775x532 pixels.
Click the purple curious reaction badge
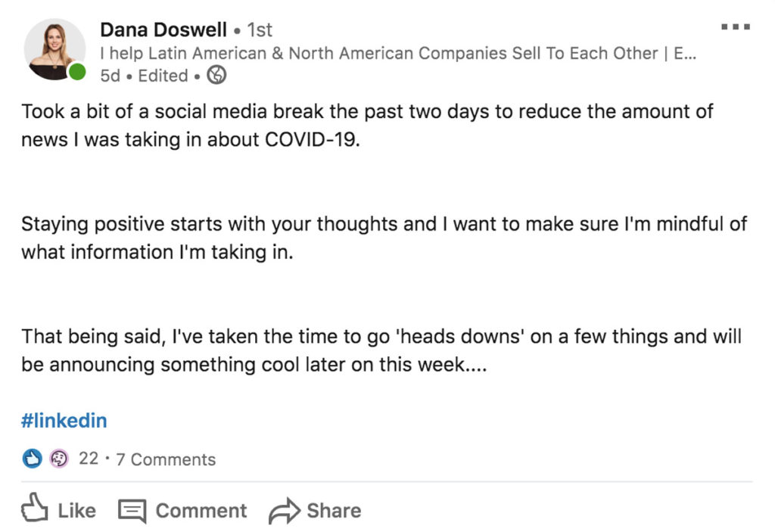(x=59, y=459)
